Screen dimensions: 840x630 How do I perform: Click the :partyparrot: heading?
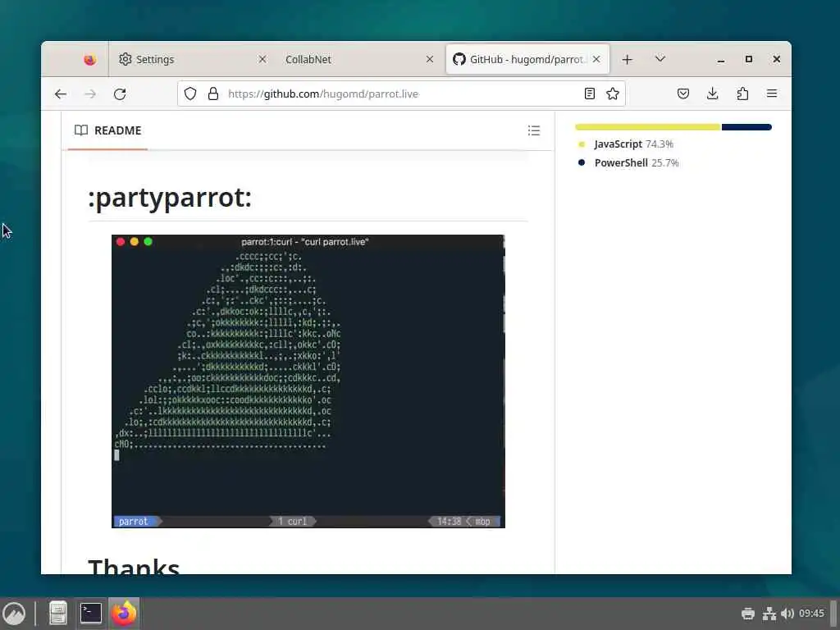pos(170,197)
